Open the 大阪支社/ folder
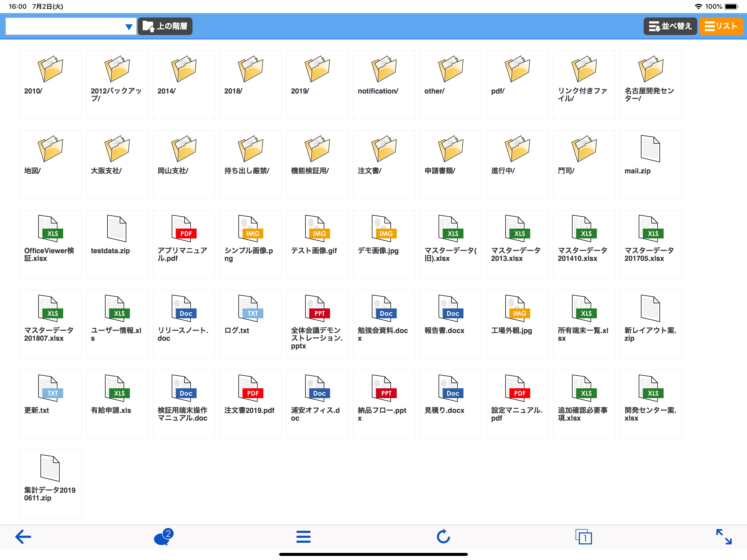The width and height of the screenshot is (747, 560). (x=117, y=165)
